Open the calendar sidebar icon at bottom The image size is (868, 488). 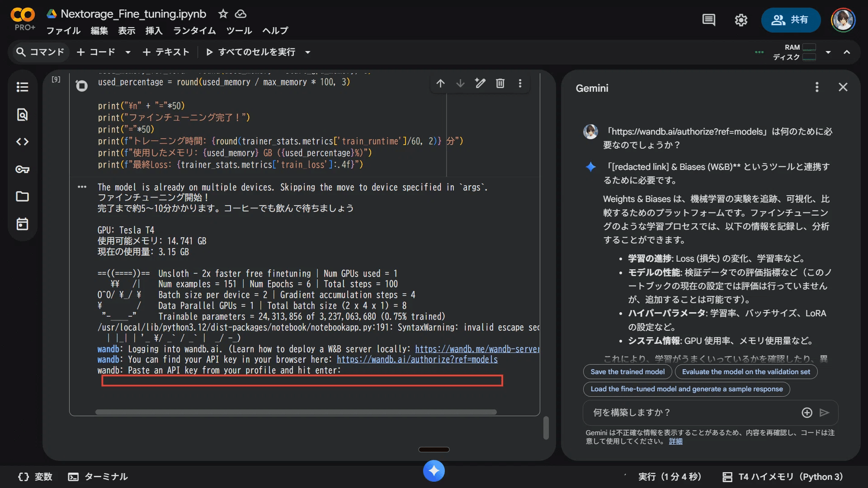coord(22,224)
